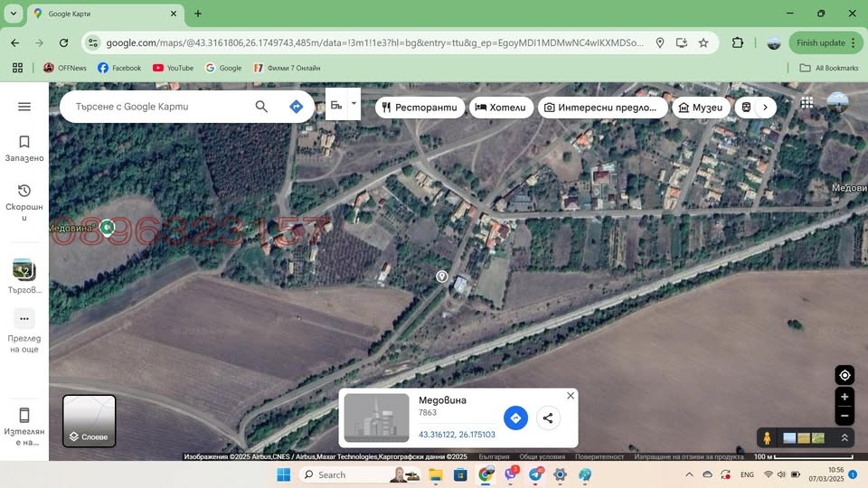Select the Ресторанти category chip

tap(420, 108)
